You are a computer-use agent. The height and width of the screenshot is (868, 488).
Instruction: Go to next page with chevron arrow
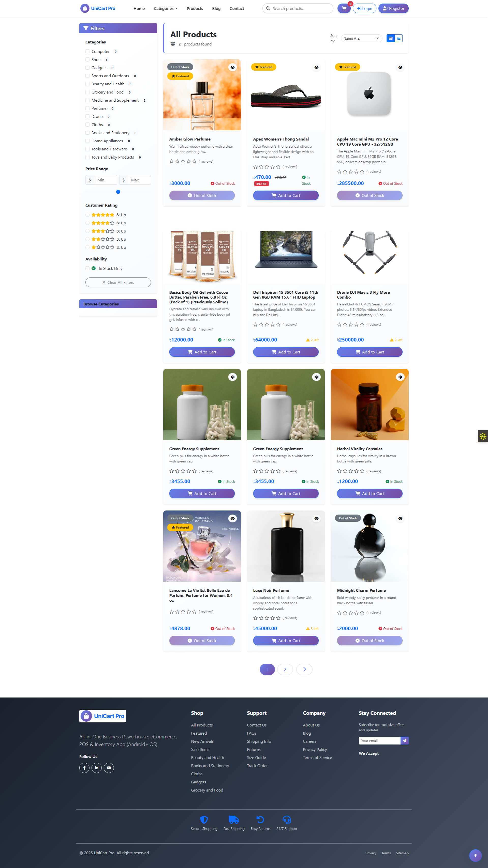304,669
